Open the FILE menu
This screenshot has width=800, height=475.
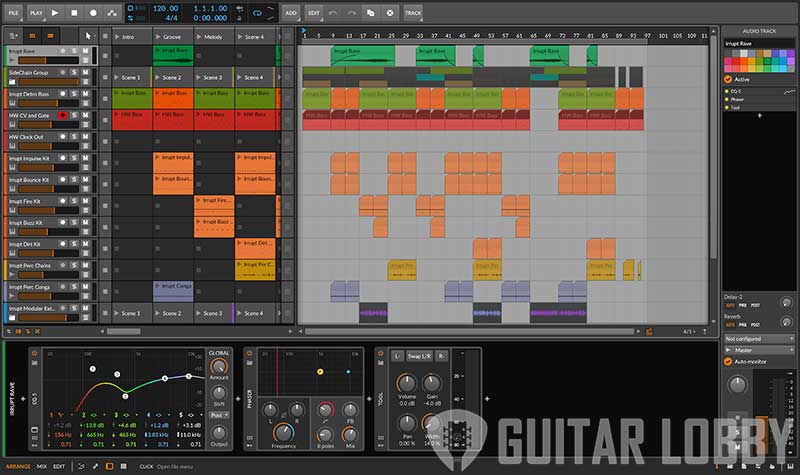pyautogui.click(x=13, y=13)
